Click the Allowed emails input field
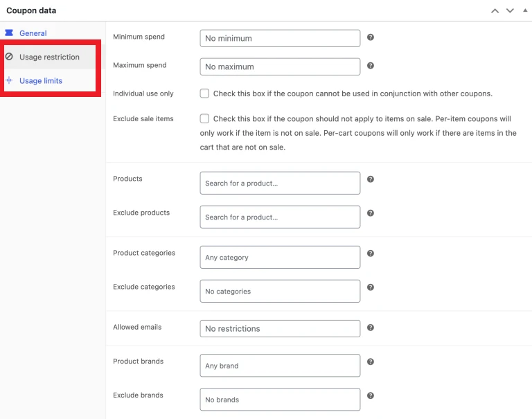 pyautogui.click(x=280, y=329)
